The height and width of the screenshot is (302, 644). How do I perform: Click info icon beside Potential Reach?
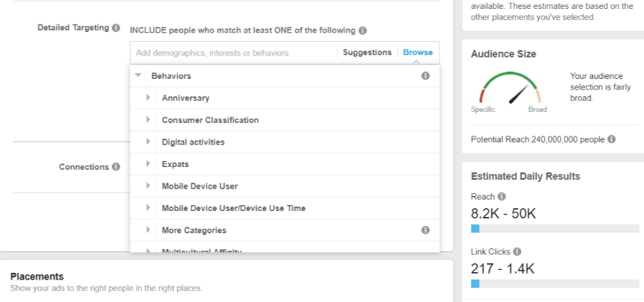click(x=611, y=139)
